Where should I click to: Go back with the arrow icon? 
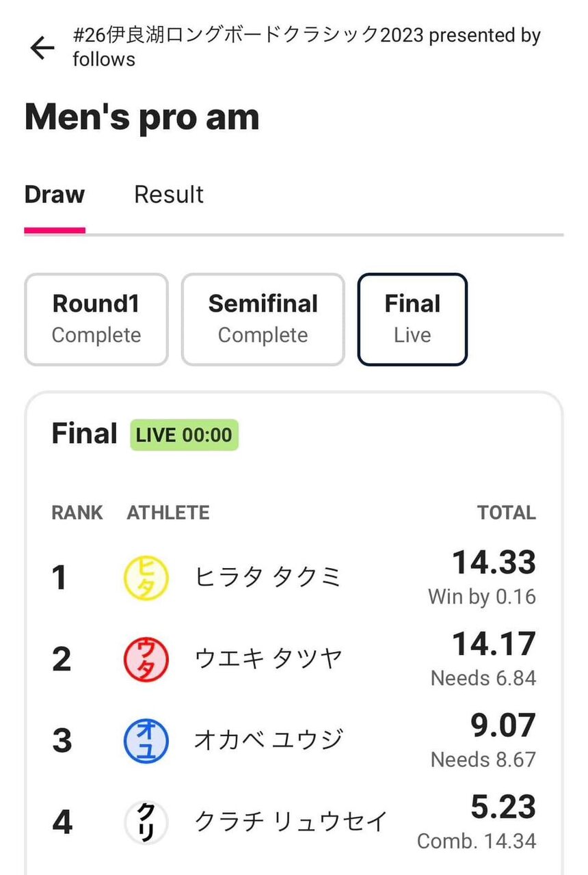[42, 48]
